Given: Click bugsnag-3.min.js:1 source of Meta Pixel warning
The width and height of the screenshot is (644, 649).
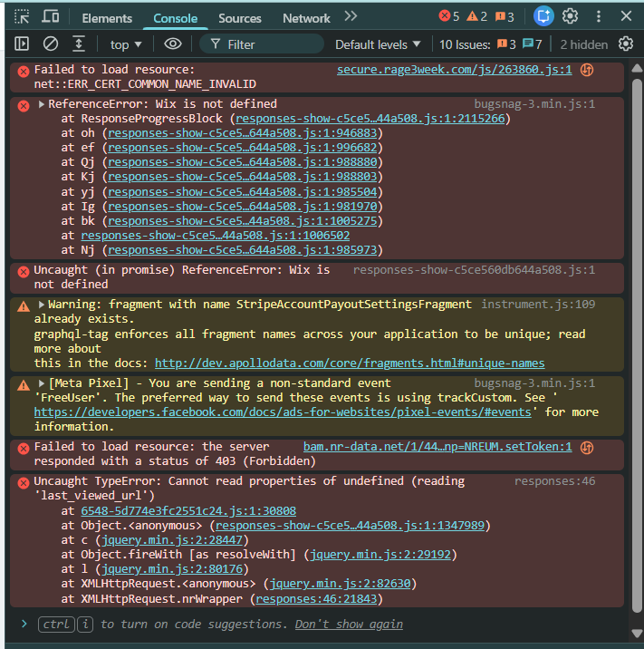Looking at the screenshot, I should pos(534,383).
